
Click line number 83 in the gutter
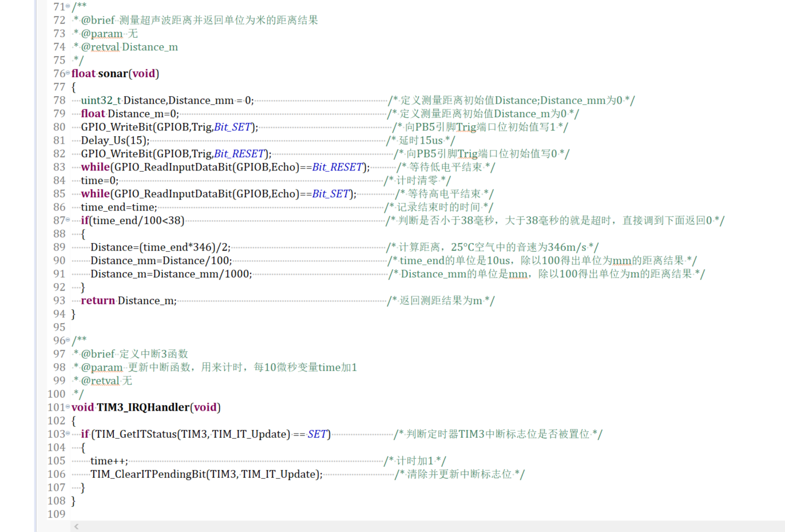[60, 167]
